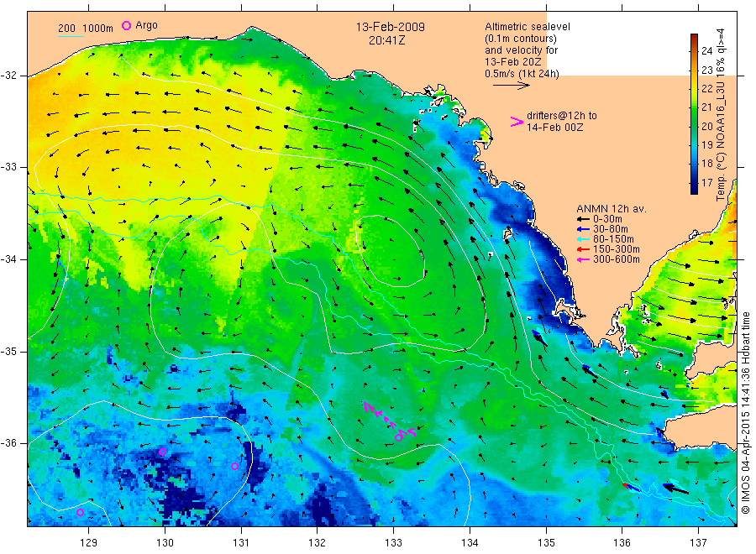Click the IMOS copyright timestamp text
This screenshot has width=756, height=554.
click(746, 412)
